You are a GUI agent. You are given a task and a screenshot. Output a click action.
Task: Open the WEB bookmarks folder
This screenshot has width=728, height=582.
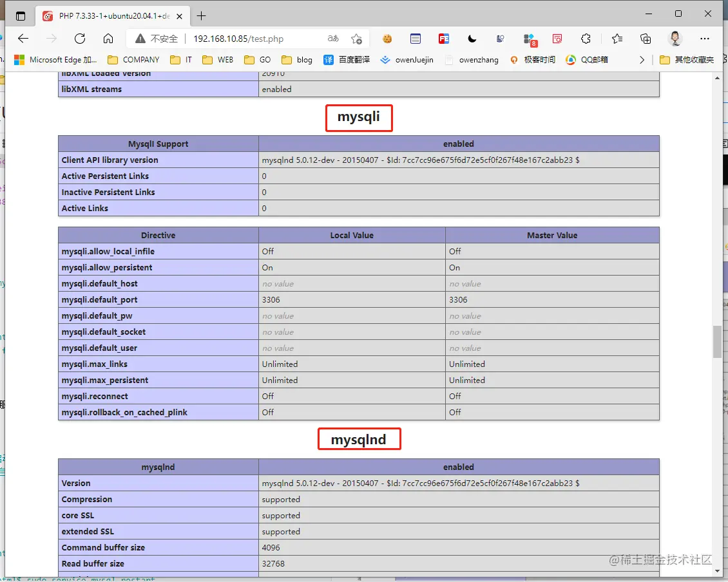(218, 60)
